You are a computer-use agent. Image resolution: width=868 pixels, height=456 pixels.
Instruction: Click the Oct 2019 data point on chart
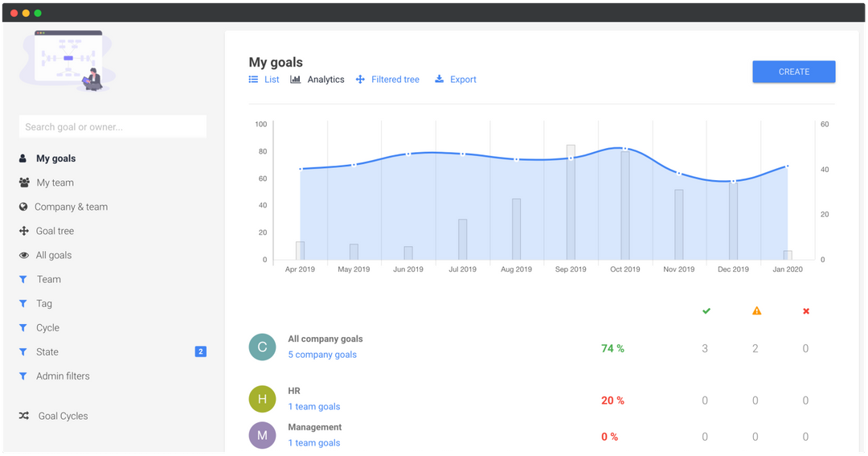pyautogui.click(x=624, y=149)
